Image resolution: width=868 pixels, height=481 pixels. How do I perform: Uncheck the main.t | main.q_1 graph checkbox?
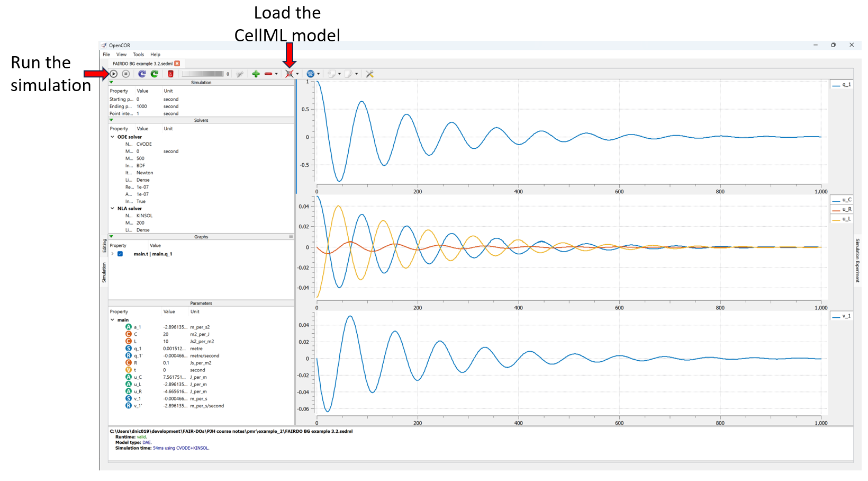120,254
